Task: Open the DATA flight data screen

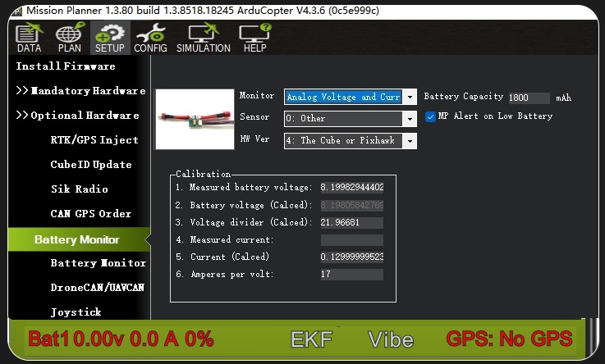Action: (28, 38)
